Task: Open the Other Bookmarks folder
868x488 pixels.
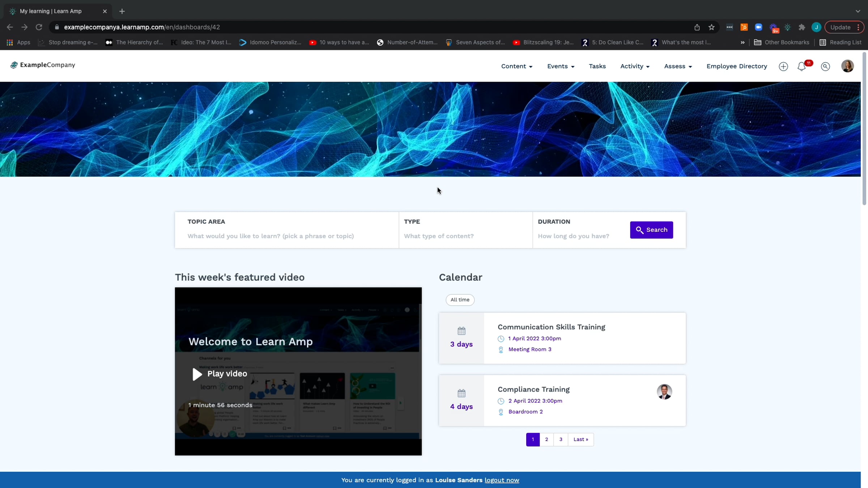Action: click(x=782, y=42)
